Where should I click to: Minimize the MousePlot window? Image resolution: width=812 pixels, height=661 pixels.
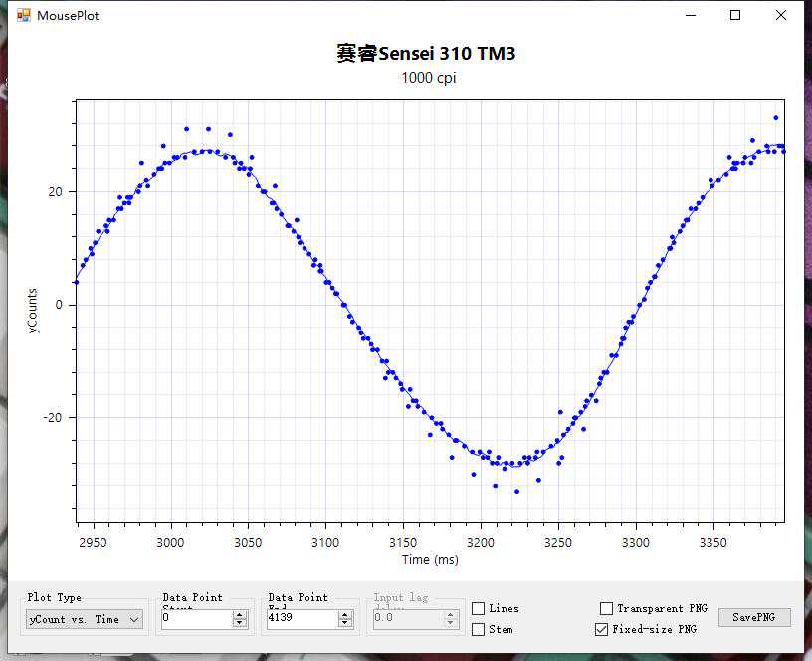(x=690, y=15)
